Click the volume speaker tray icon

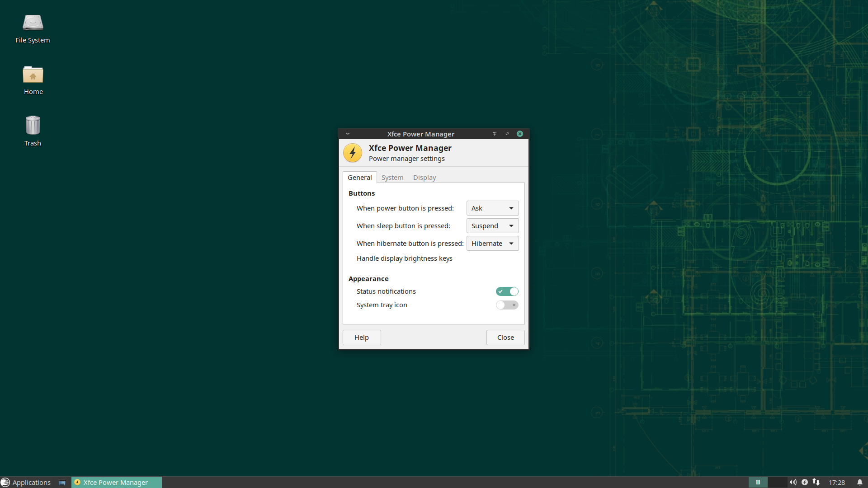point(793,482)
